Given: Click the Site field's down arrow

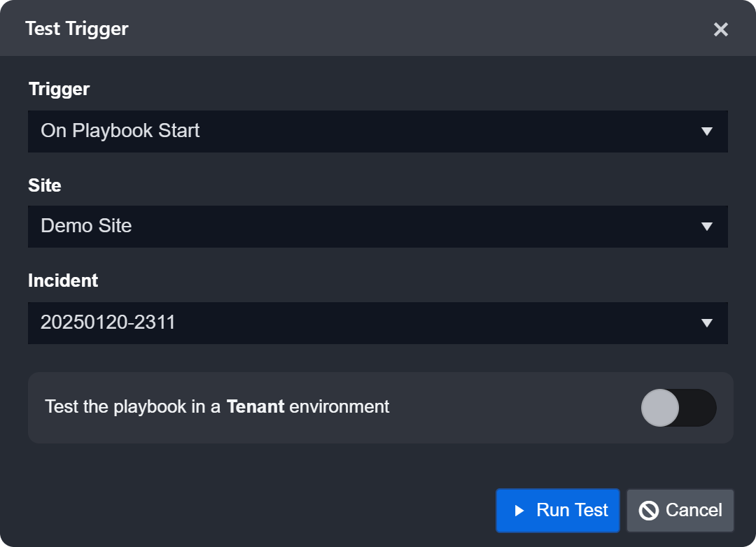Looking at the screenshot, I should (x=706, y=227).
